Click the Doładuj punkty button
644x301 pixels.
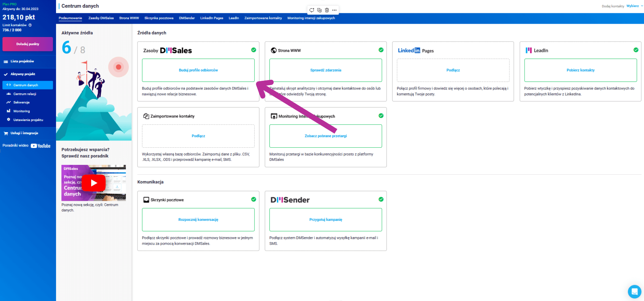tap(28, 44)
